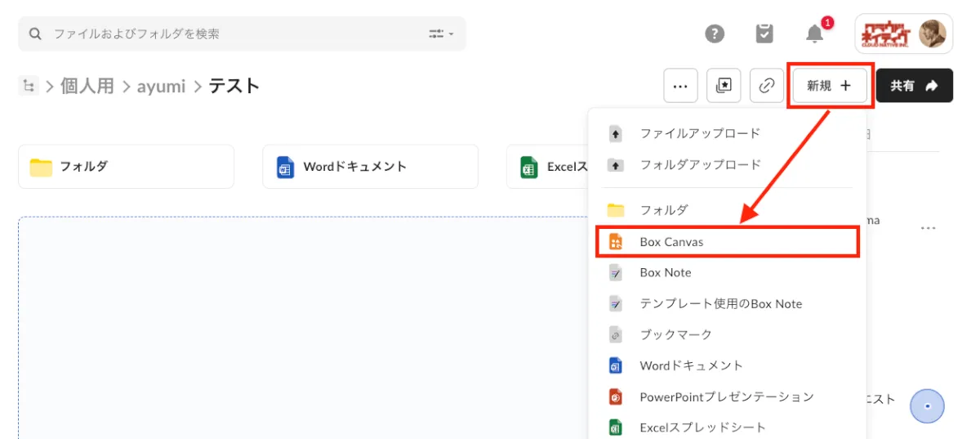Click the 共有 share button

click(x=914, y=86)
